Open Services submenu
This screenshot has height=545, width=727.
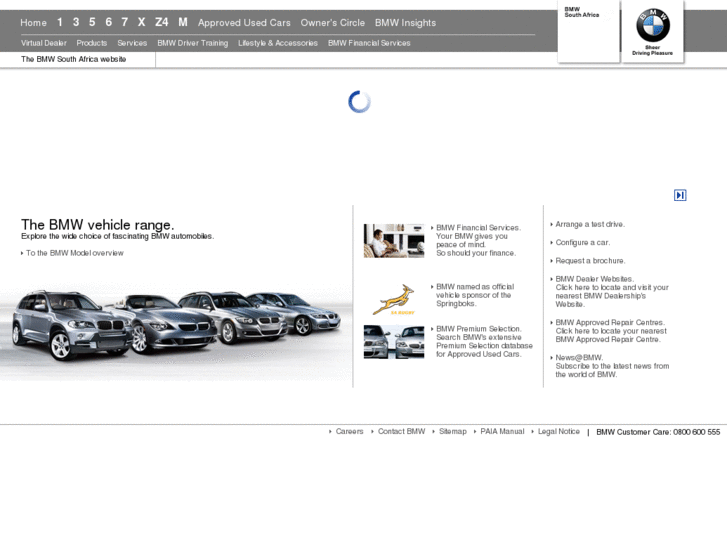(132, 43)
